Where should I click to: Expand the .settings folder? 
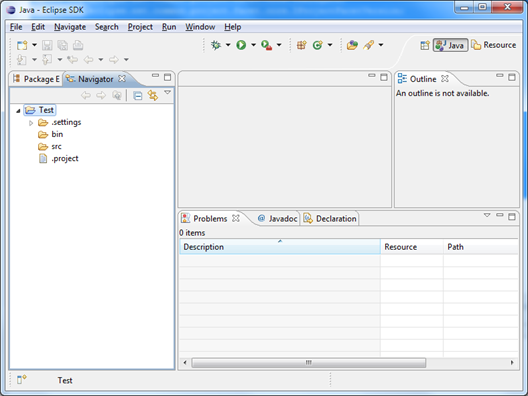(31, 123)
